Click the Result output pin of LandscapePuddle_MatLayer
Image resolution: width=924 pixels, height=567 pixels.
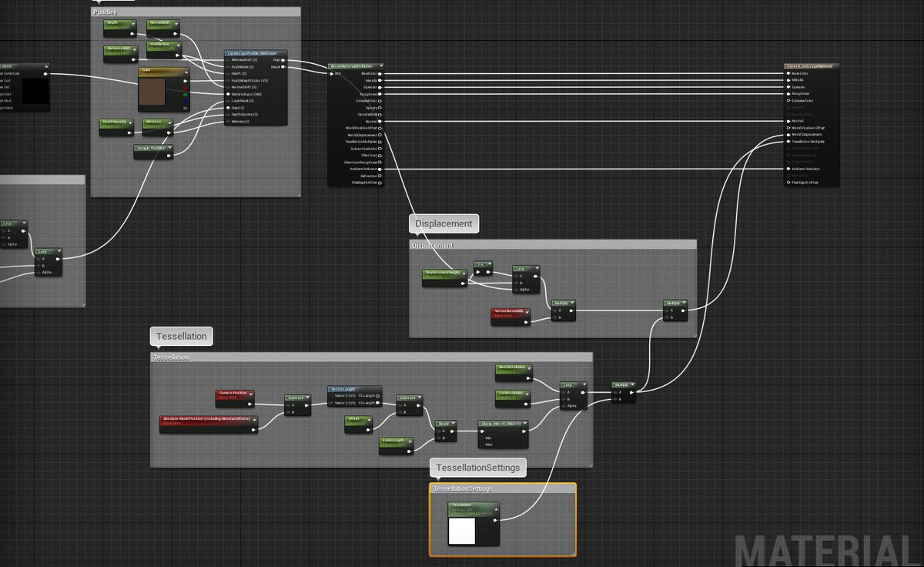(x=283, y=67)
